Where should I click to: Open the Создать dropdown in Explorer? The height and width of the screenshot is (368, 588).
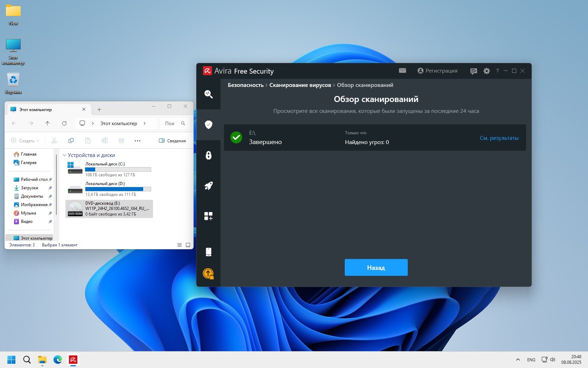point(25,141)
